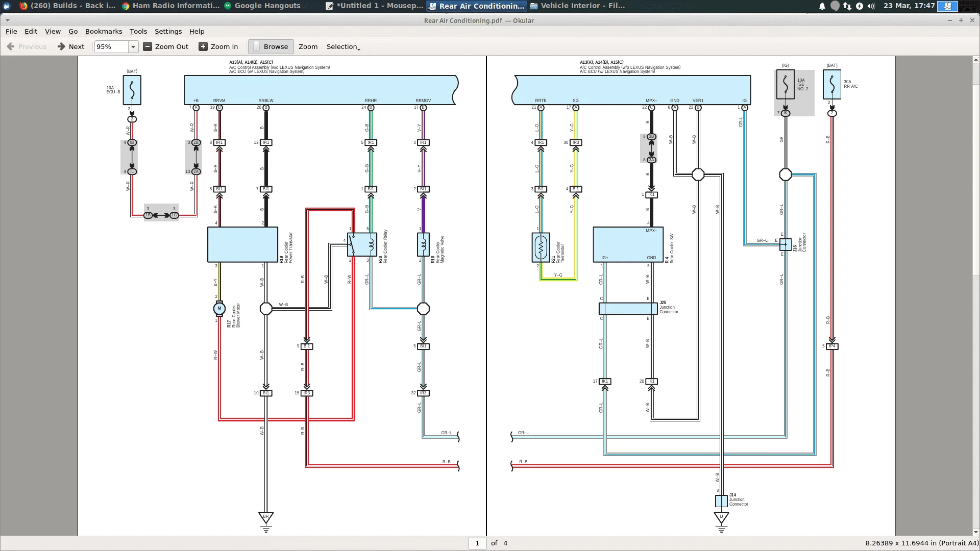Open the File menu

11,31
